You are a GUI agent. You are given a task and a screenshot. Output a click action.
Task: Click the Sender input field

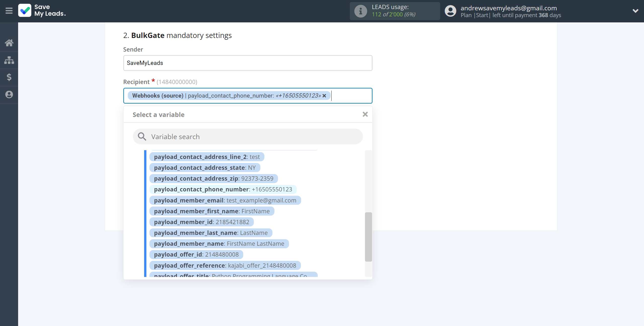tap(248, 63)
